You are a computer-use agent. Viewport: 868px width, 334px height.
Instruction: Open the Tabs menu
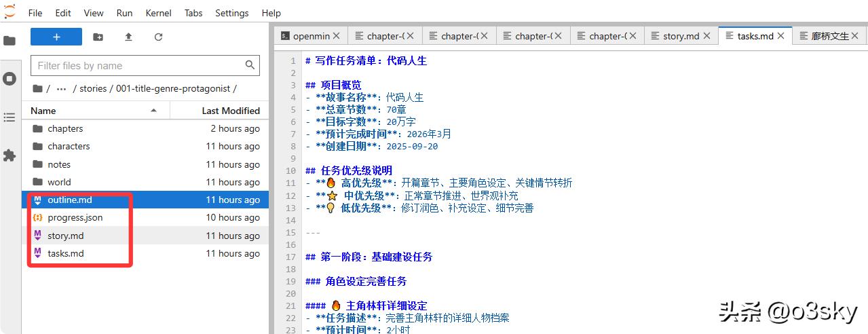[x=193, y=13]
